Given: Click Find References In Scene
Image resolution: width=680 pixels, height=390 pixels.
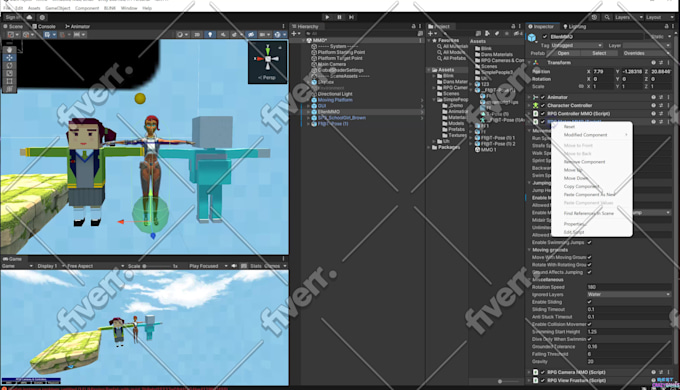Looking at the screenshot, I should pyautogui.click(x=588, y=213).
